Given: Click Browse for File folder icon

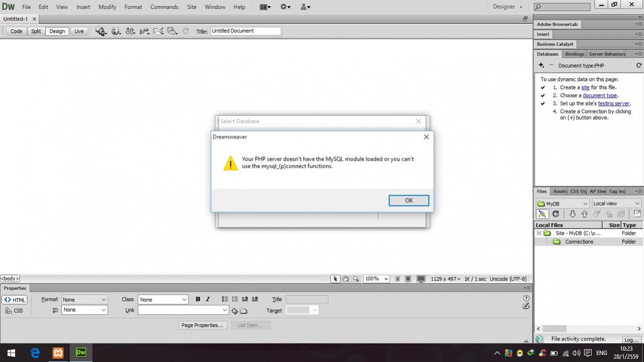Looking at the screenshot, I should pos(243,311).
